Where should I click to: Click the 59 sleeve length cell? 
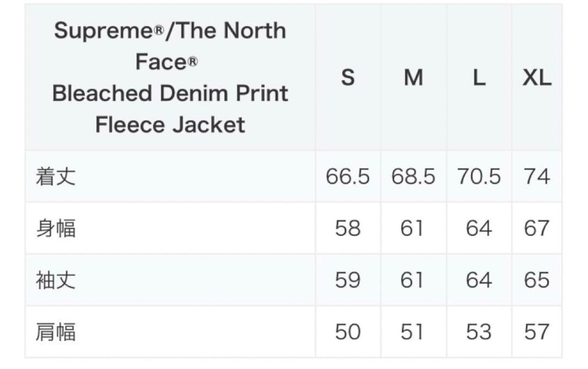click(x=348, y=280)
